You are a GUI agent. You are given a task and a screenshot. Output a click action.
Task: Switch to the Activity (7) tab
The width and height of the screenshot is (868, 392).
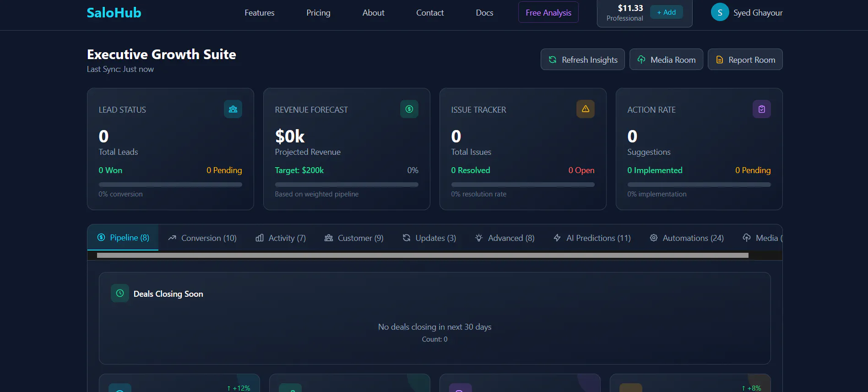[x=280, y=238]
